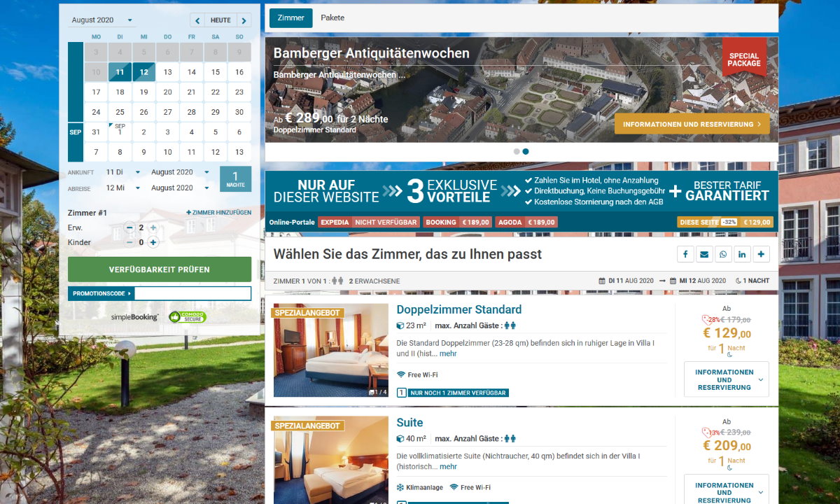Open the August 2020 month dropdown above the calendar
The width and height of the screenshot is (840, 504).
tap(102, 20)
